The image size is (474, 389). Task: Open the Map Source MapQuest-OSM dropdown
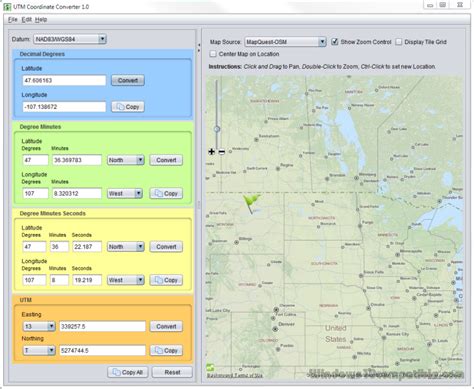point(285,42)
